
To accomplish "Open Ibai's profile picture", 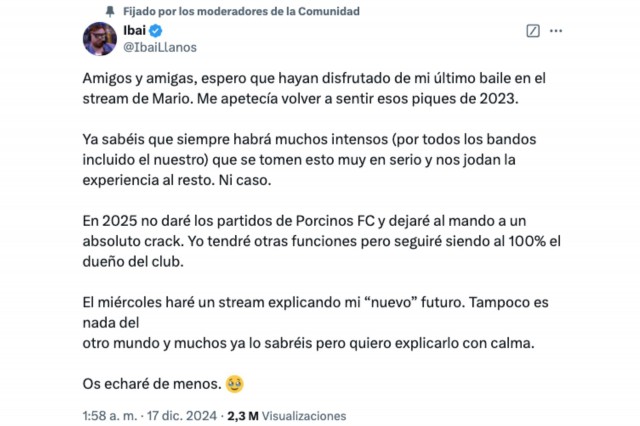I will coord(100,38).
